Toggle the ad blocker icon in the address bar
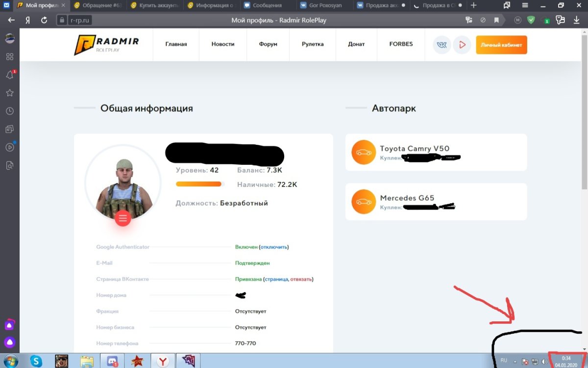This screenshot has width=588, height=368. tap(482, 21)
